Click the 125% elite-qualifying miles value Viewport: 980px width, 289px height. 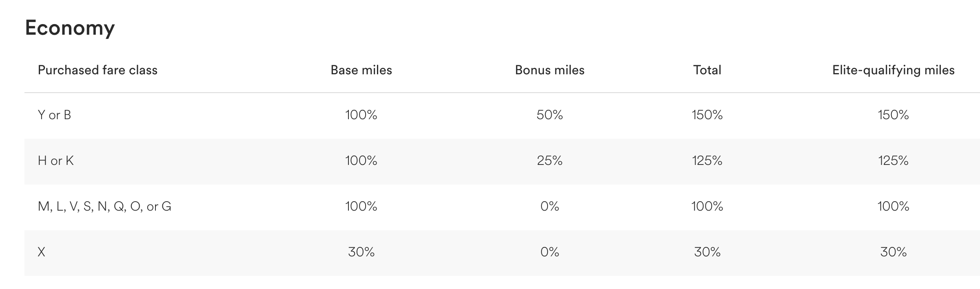[x=893, y=161]
